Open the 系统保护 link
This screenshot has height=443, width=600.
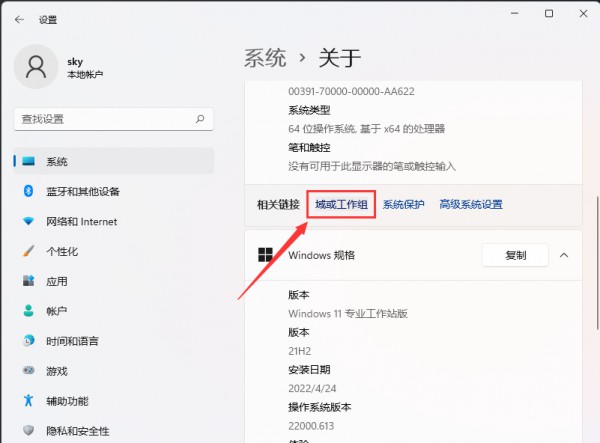point(403,204)
